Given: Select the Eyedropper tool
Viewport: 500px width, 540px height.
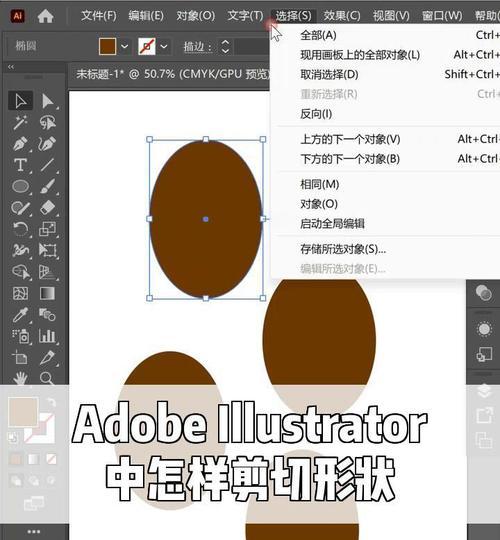Looking at the screenshot, I should (x=20, y=315).
